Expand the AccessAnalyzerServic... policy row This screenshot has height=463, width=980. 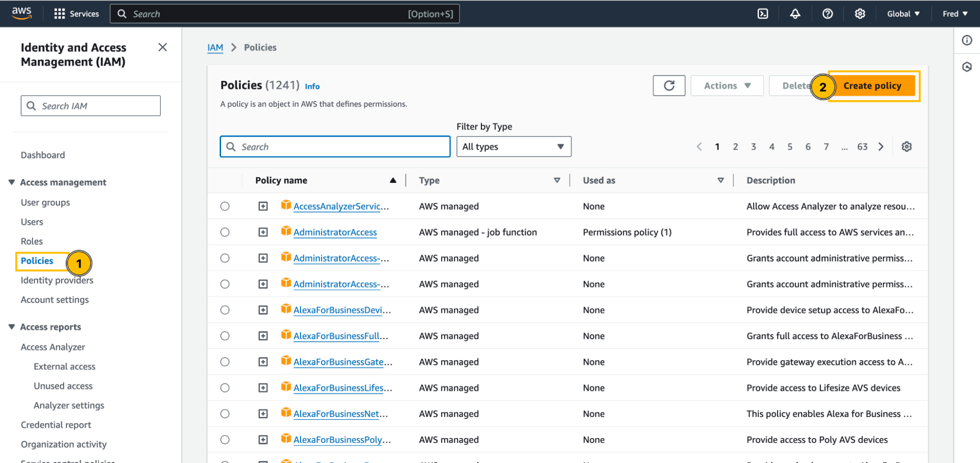point(263,206)
